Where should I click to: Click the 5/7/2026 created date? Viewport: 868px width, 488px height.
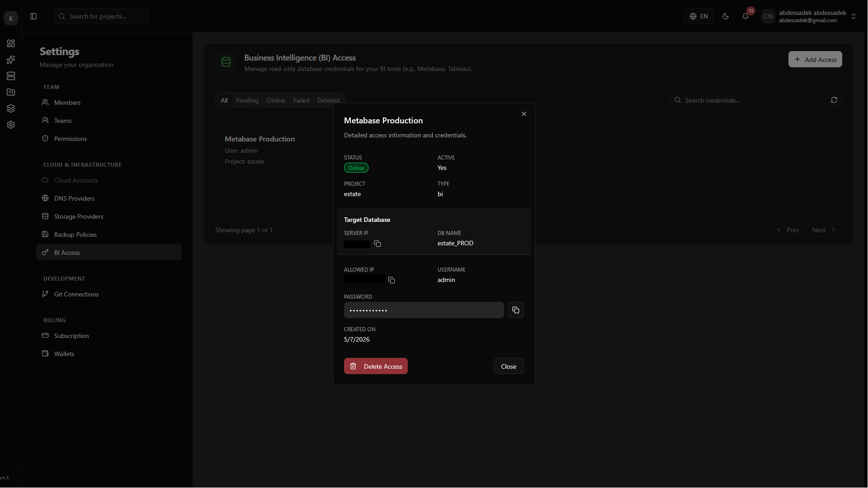357,339
